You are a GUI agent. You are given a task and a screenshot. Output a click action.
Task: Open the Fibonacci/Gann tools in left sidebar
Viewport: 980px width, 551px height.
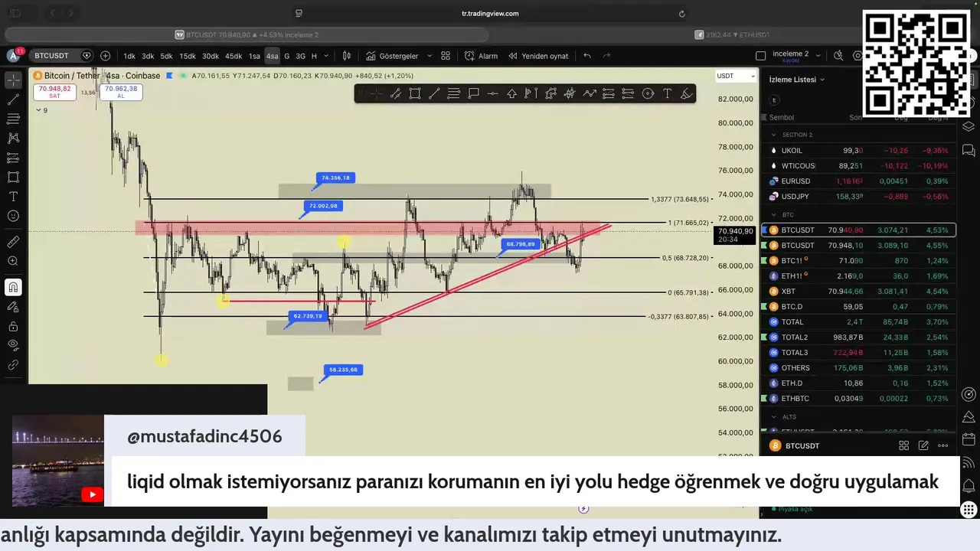[13, 119]
